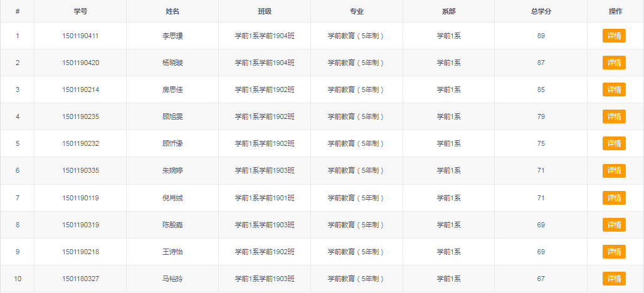Open 详情 for student 李思璟
The height and width of the screenshot is (293, 644).
(x=614, y=36)
